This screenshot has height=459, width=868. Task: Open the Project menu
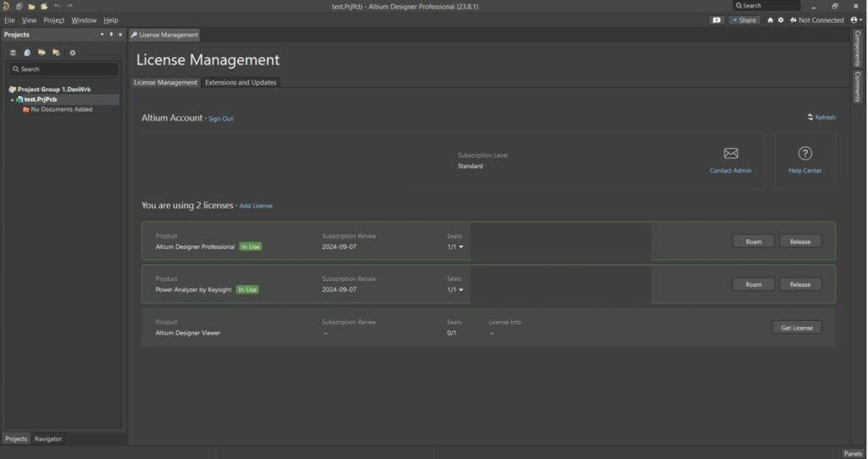53,20
